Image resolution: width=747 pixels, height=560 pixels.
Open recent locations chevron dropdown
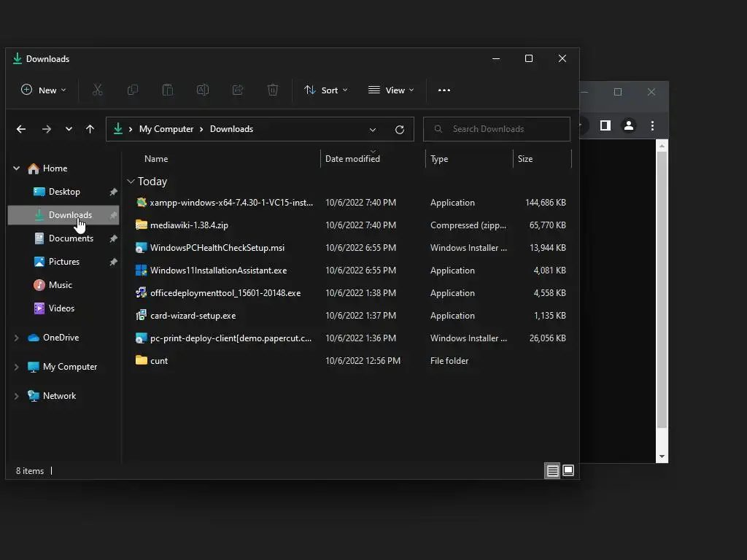69,129
